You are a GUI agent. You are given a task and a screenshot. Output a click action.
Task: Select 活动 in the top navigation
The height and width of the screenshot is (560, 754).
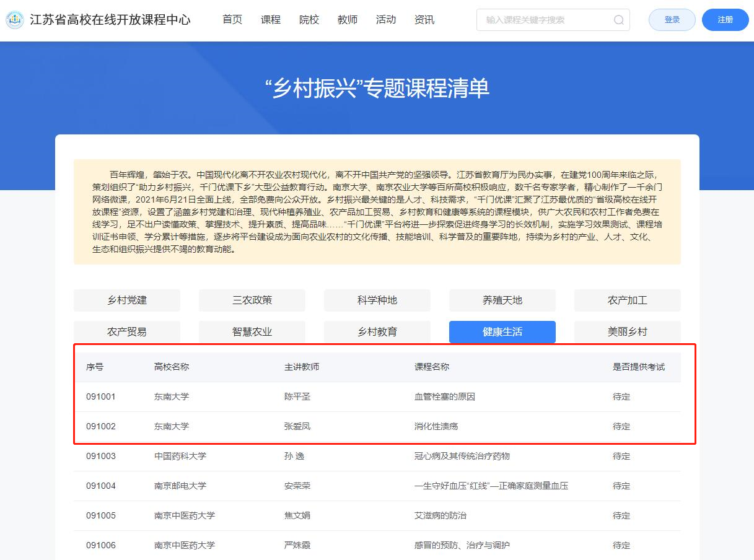tap(386, 20)
